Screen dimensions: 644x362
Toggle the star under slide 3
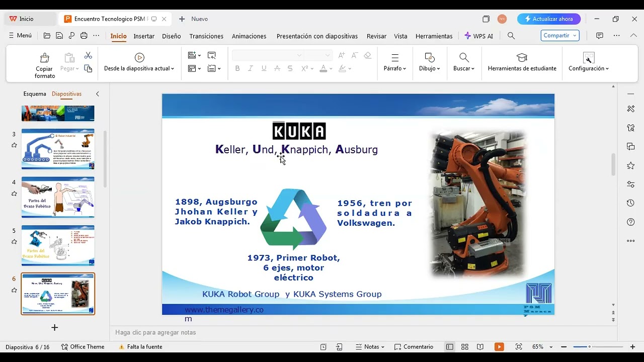(14, 145)
